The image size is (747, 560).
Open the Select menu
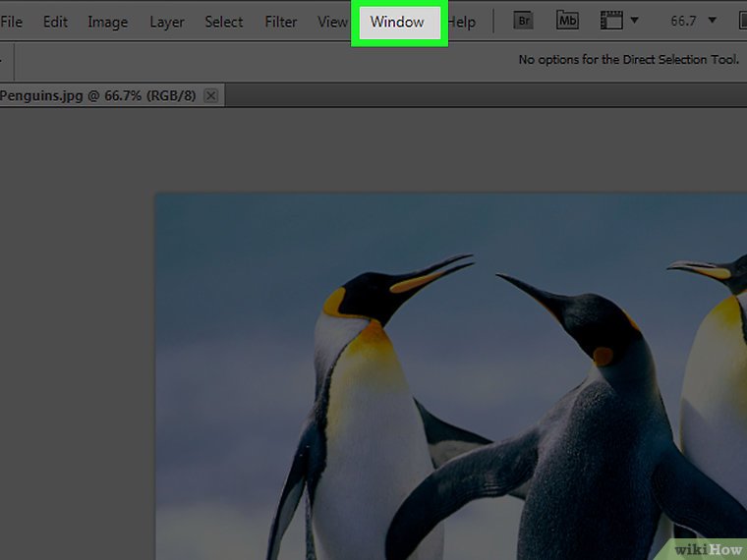click(x=224, y=22)
